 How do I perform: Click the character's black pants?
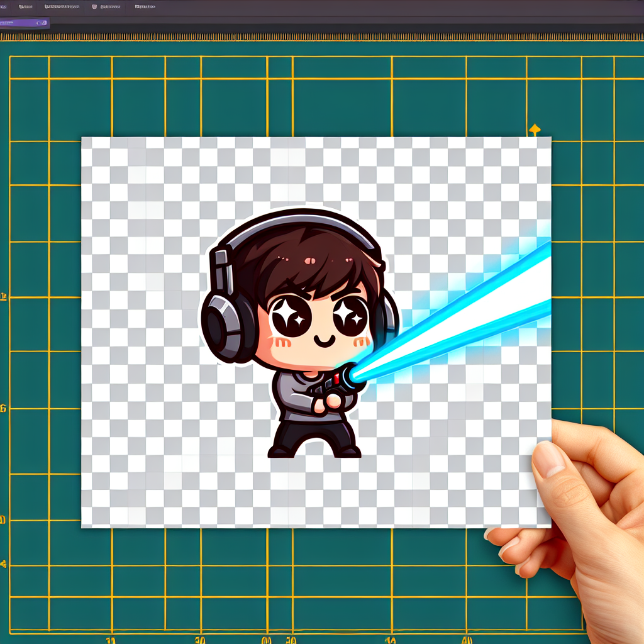pyautogui.click(x=314, y=434)
